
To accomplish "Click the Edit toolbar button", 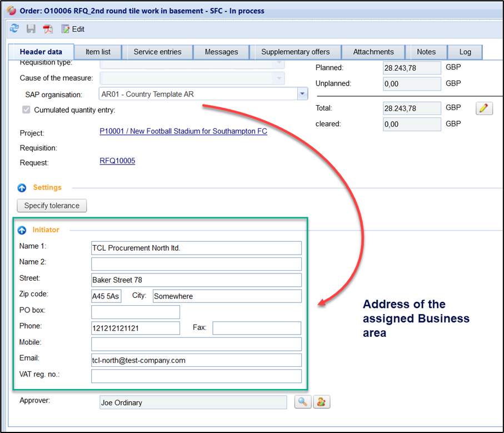I will pyautogui.click(x=73, y=29).
